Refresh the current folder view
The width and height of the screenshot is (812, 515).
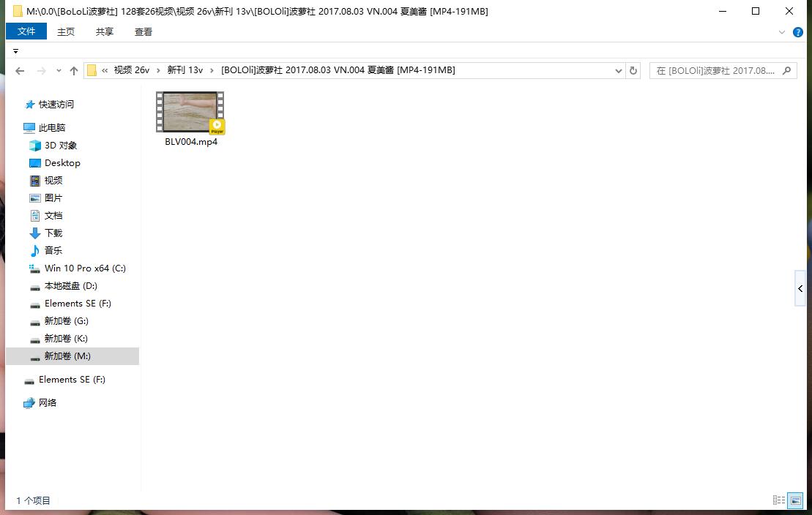(634, 71)
